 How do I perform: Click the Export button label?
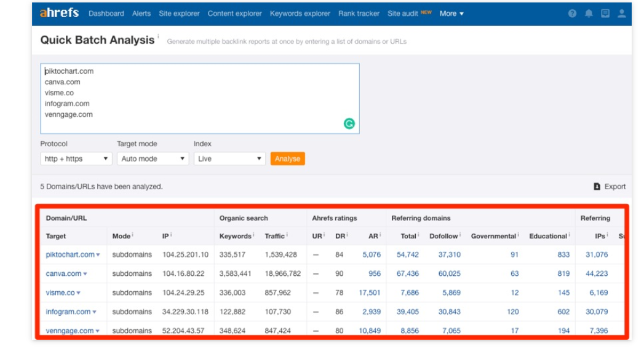[615, 187]
